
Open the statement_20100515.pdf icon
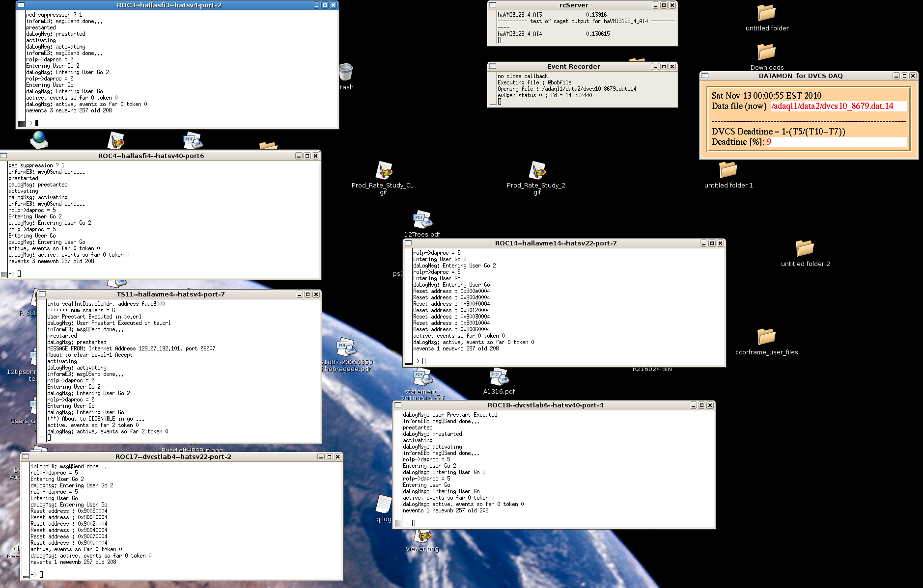click(x=422, y=377)
